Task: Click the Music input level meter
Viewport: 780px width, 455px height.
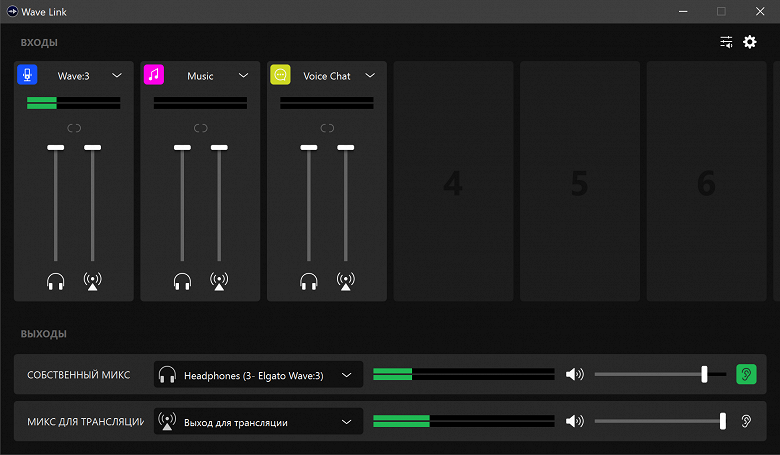Action: [200, 103]
